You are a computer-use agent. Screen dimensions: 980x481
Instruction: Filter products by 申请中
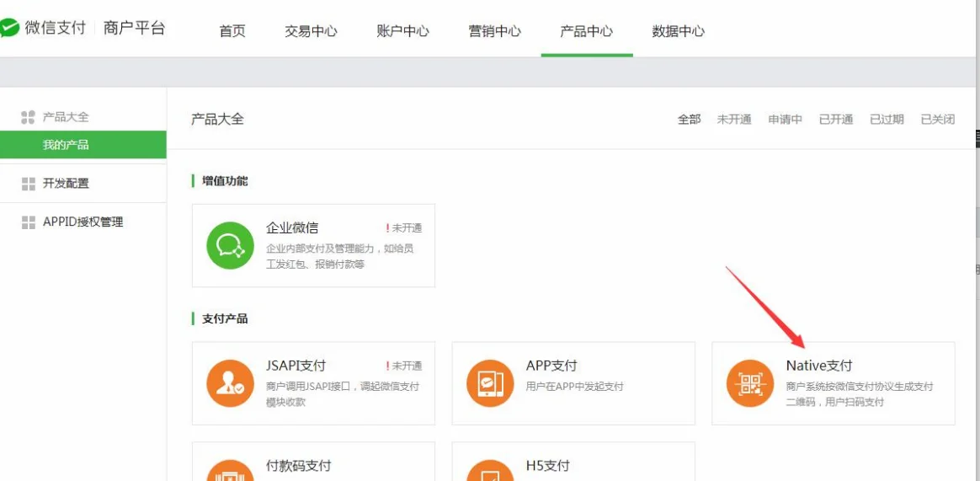click(785, 120)
